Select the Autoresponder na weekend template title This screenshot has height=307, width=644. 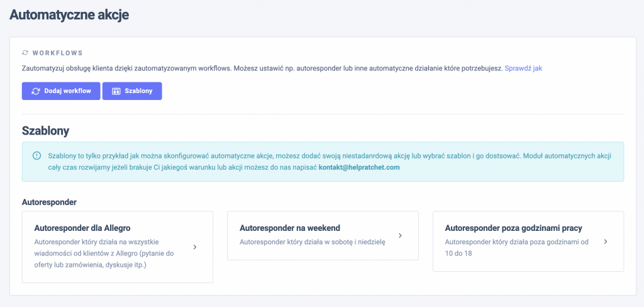click(290, 228)
